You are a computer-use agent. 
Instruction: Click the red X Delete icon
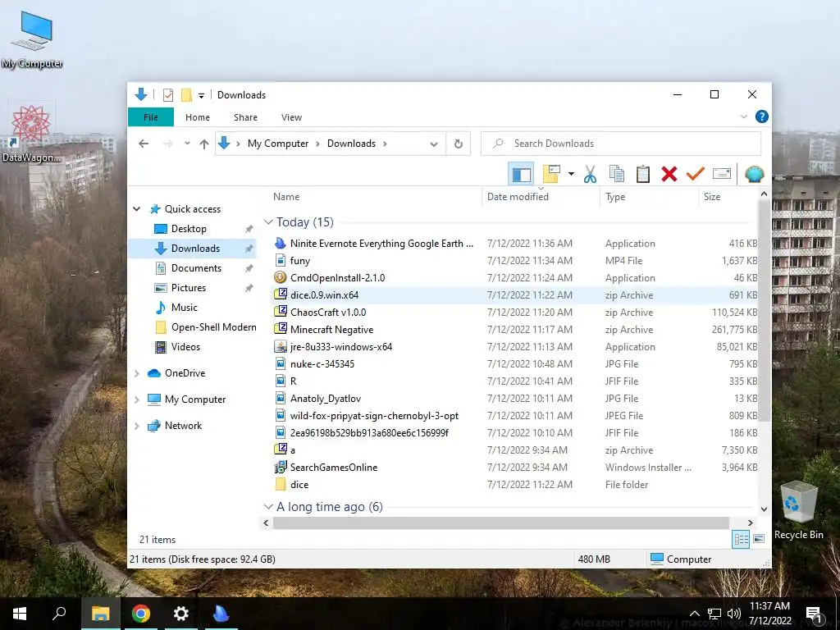[x=669, y=174]
